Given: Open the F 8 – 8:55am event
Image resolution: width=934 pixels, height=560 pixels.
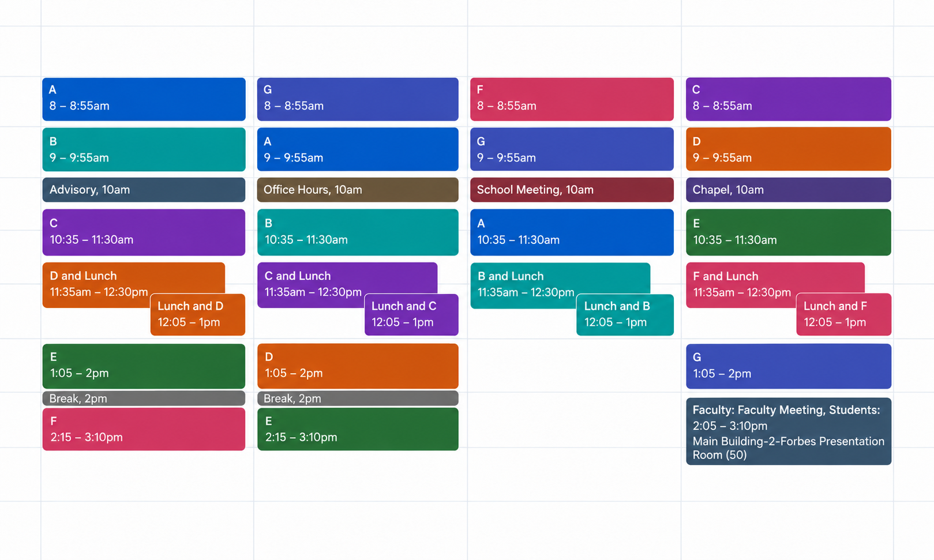Looking at the screenshot, I should coord(572,99).
